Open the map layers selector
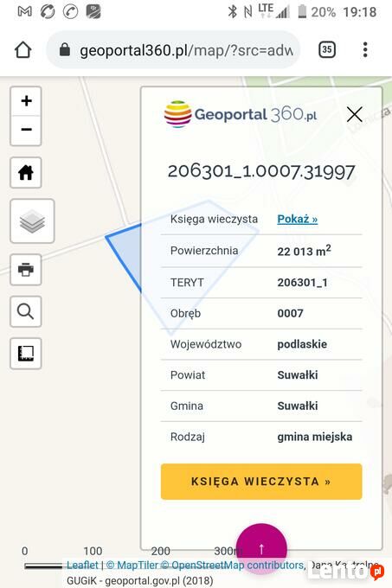Viewport: 392px width, 588px height. point(32,220)
